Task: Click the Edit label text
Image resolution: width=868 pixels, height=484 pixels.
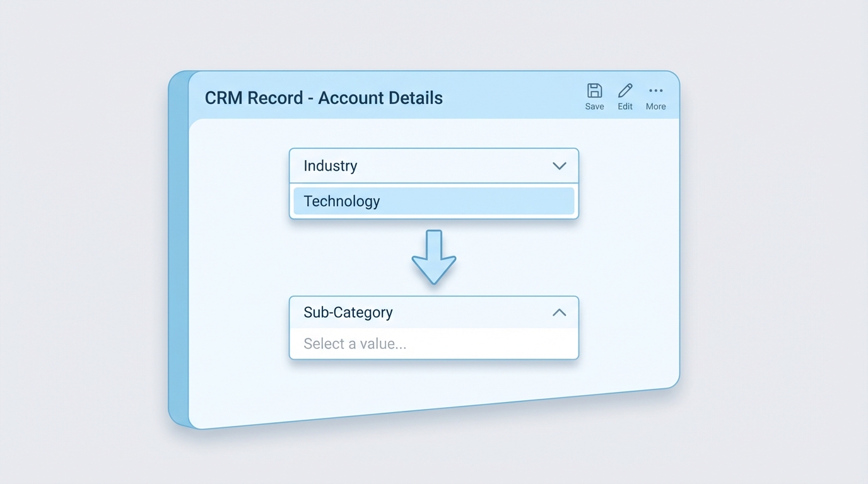Action: pyautogui.click(x=625, y=106)
